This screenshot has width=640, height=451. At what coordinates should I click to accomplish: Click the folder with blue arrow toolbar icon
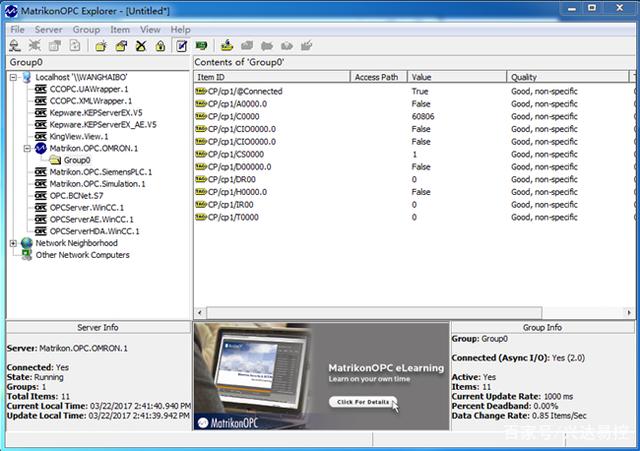click(121, 46)
